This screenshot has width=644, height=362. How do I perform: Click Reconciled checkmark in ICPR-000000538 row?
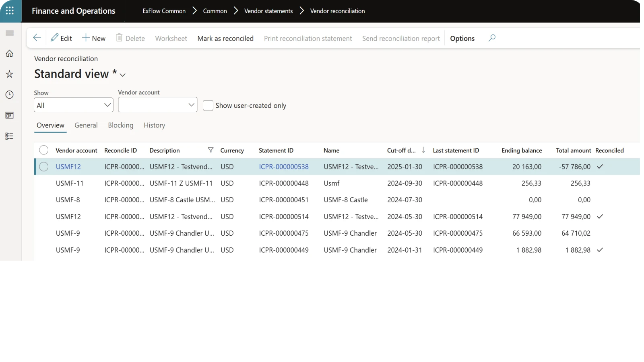click(x=600, y=167)
